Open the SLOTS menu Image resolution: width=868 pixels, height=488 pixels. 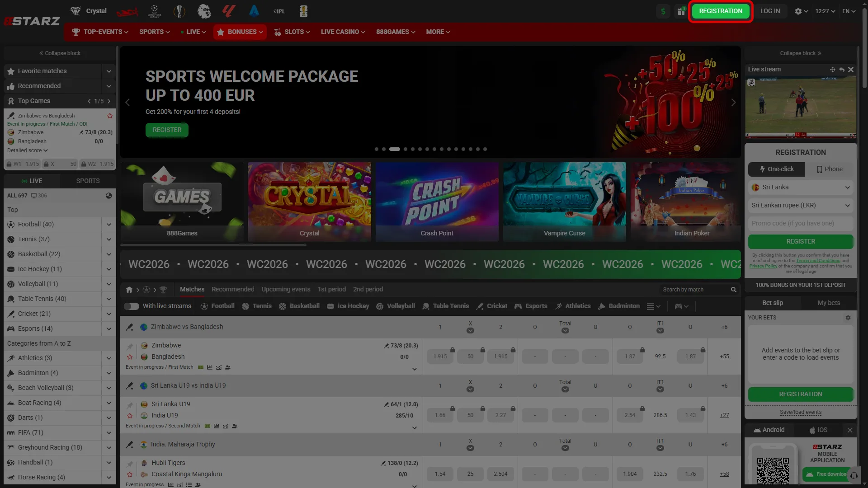(x=292, y=32)
